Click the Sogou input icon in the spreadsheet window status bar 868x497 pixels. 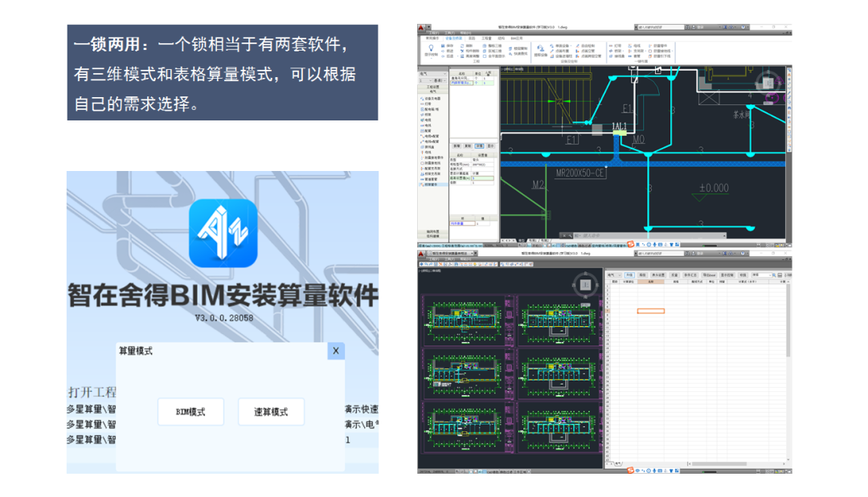(x=631, y=471)
